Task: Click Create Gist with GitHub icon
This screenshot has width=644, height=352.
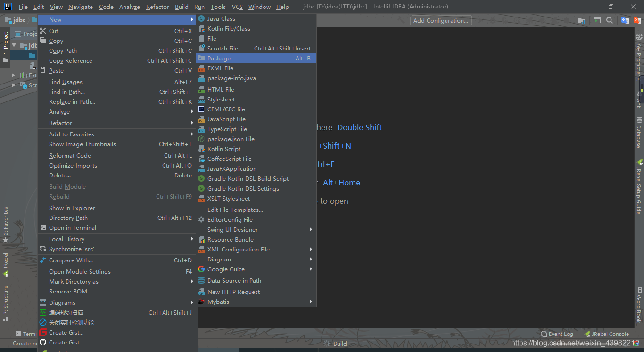Action: [117, 342]
